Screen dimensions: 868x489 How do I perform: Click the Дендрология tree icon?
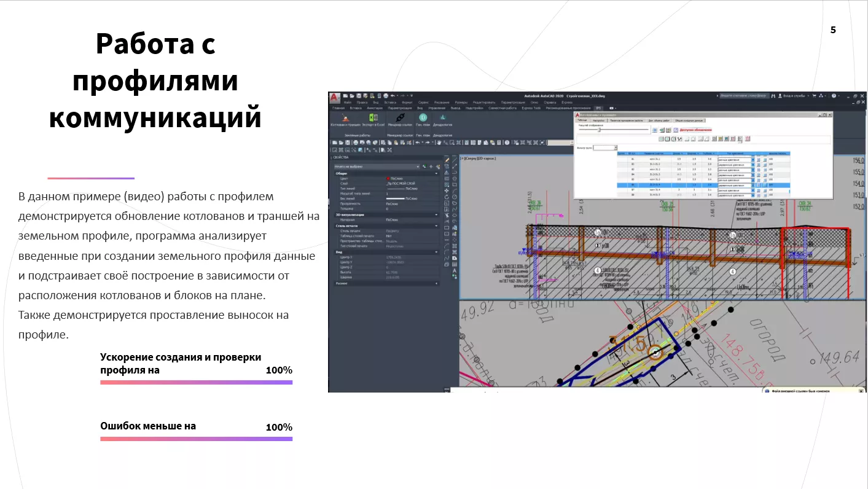coord(442,117)
